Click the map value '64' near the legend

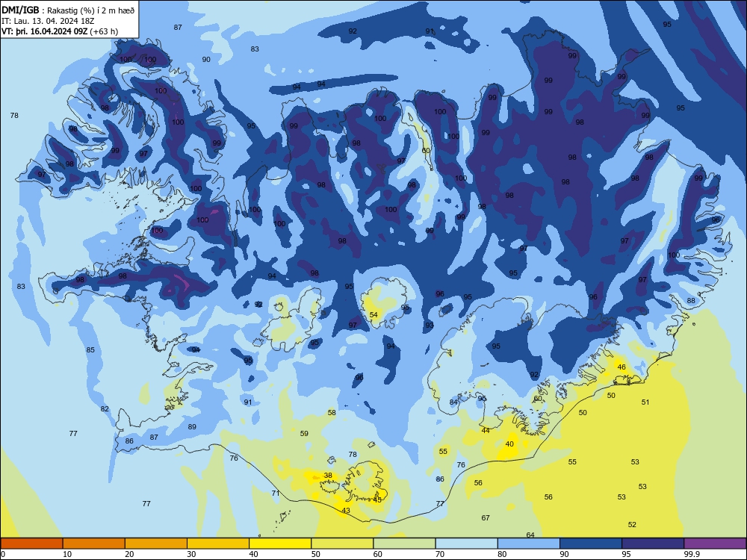[x=530, y=535]
